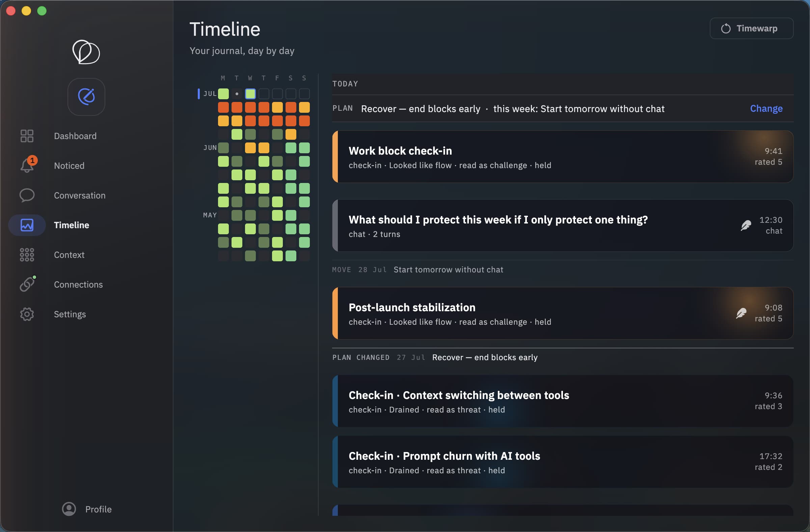Click the JUN month label in calendar
This screenshot has height=532, width=810.
coord(210,148)
